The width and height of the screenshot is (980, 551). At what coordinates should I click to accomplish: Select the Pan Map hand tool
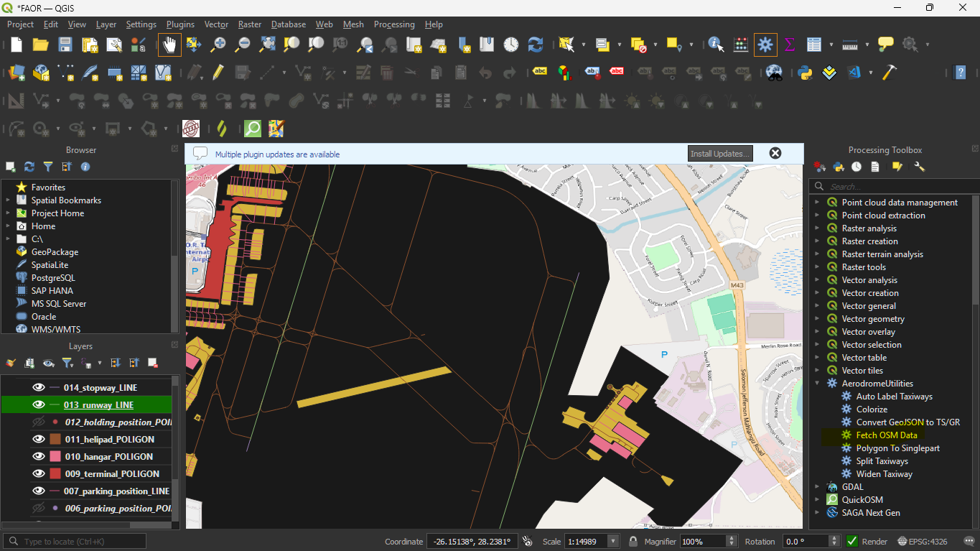169,45
